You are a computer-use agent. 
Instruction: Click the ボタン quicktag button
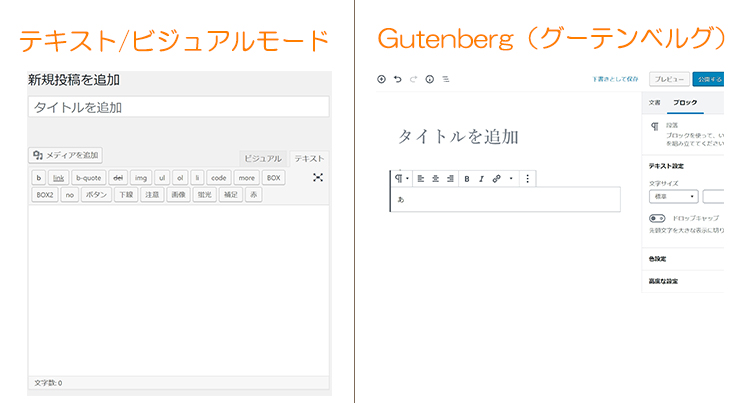point(96,195)
